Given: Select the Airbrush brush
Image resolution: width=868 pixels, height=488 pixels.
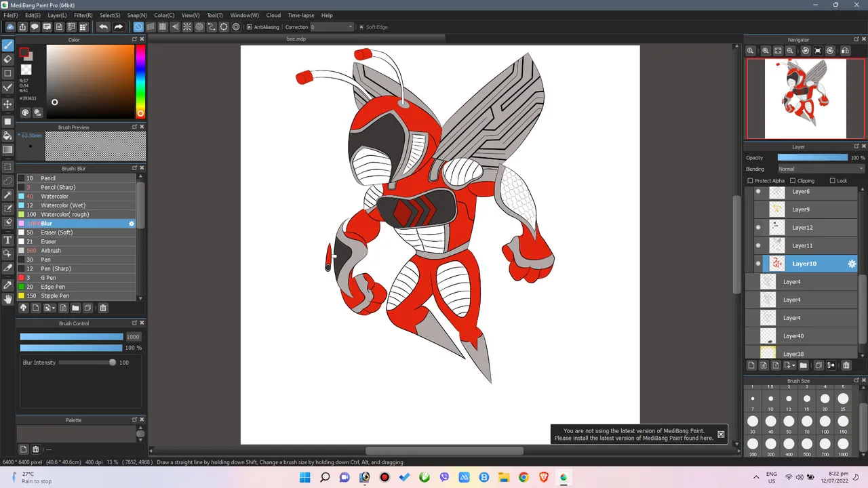Looking at the screenshot, I should click(76, 251).
